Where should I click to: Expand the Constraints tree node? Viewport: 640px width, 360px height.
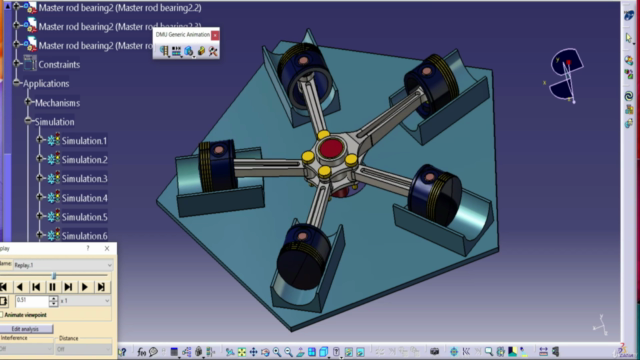pyautogui.click(x=16, y=63)
